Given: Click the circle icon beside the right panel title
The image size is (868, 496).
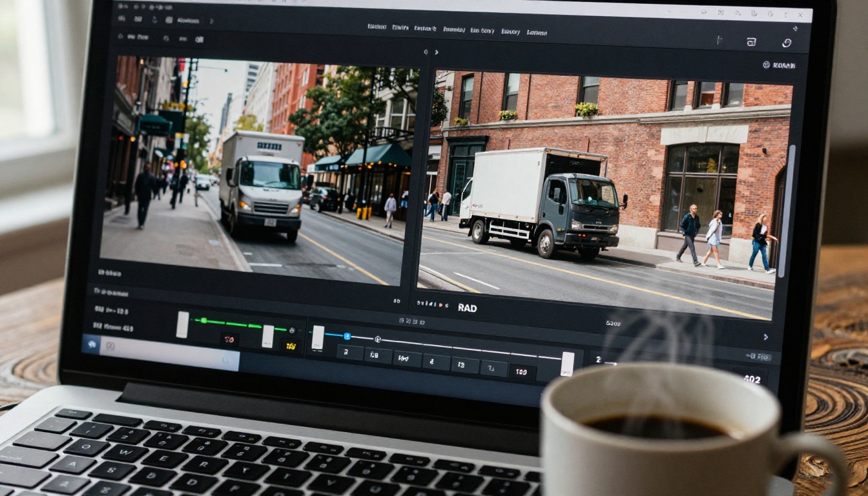Looking at the screenshot, I should click(x=766, y=65).
